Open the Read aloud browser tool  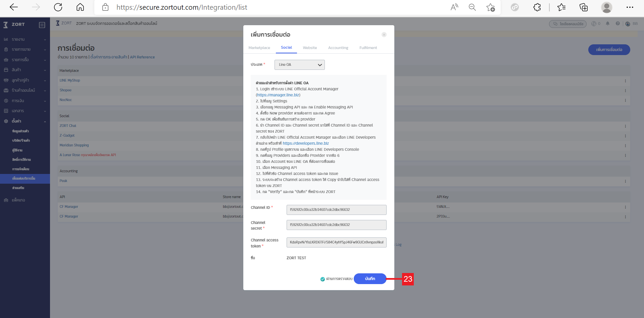coord(454,7)
